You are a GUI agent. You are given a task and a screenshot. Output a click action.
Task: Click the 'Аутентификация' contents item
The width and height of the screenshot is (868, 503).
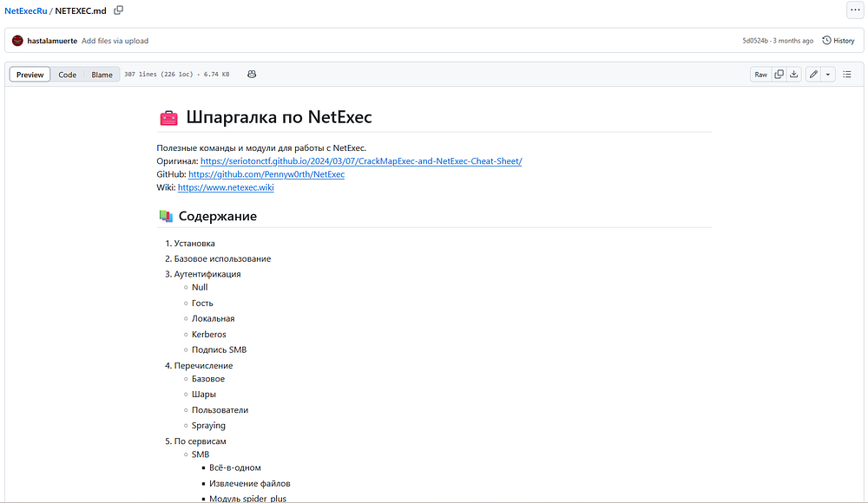coord(207,274)
